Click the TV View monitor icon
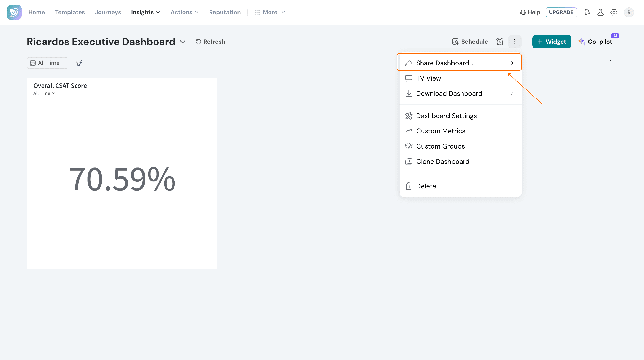Image resolution: width=644 pixels, height=360 pixels. click(409, 78)
